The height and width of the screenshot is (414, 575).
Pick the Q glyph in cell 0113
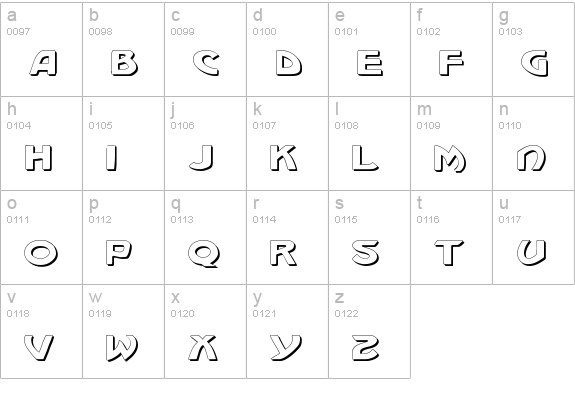pos(204,253)
